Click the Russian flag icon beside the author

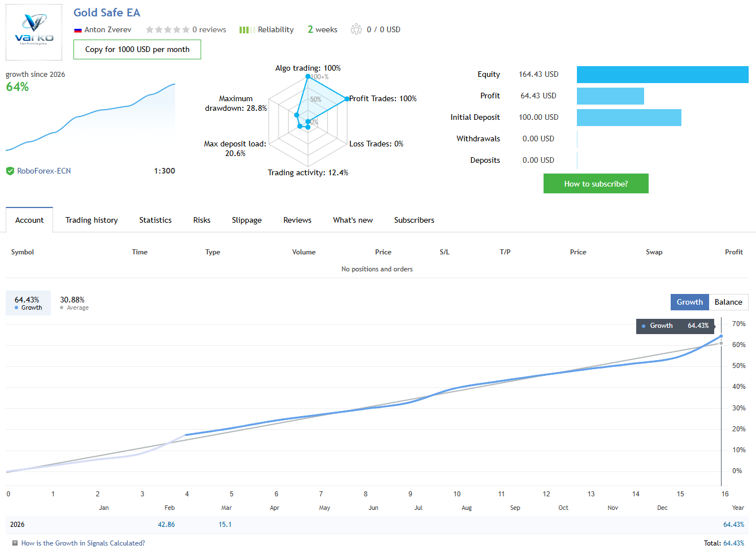[x=78, y=30]
